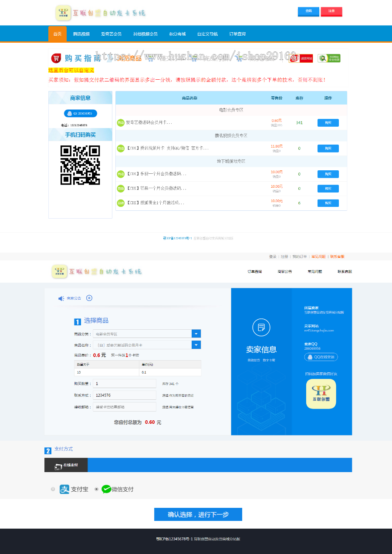Open 商家公告 in lower header menu

(x=285, y=272)
